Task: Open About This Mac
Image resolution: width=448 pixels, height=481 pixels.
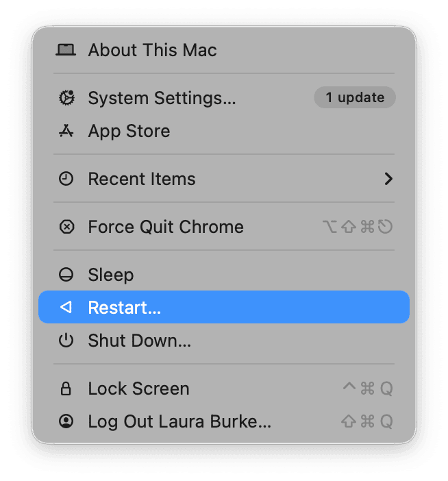Action: click(x=152, y=50)
